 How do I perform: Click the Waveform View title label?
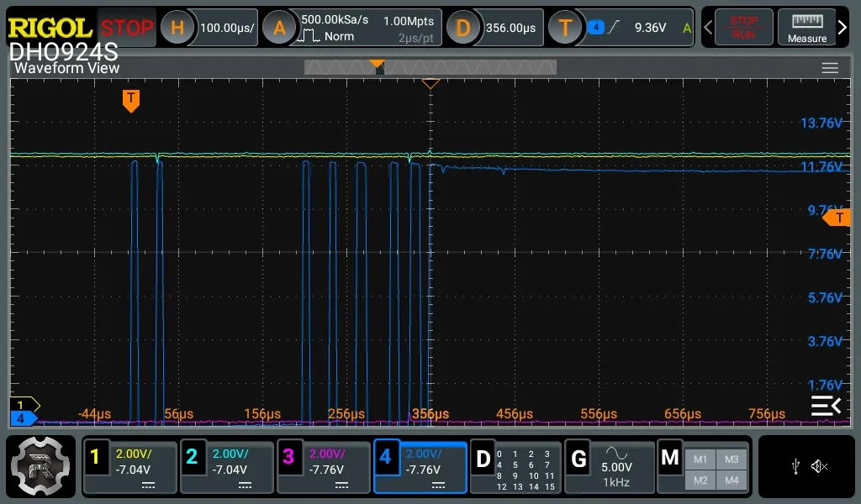coord(66,68)
